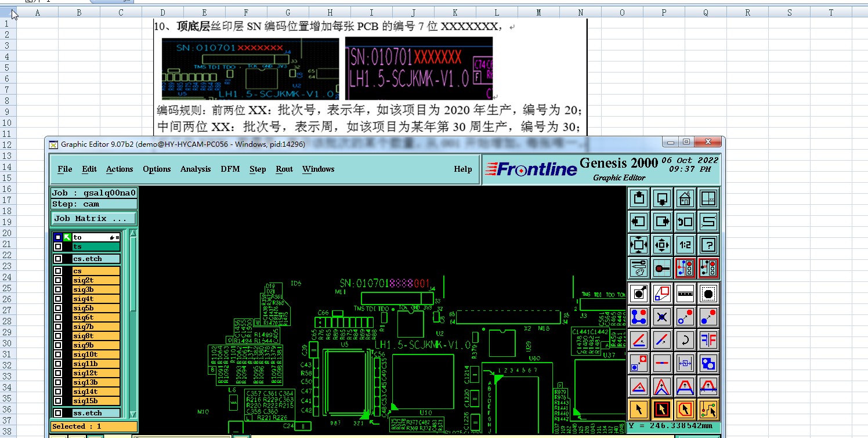Click the overlapping blue circles icon

tap(708, 363)
